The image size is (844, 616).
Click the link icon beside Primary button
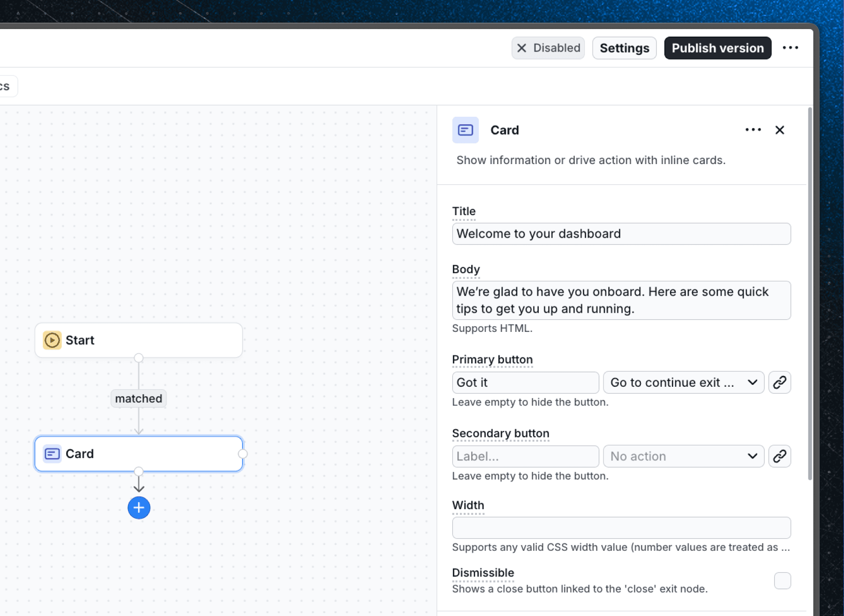click(779, 383)
